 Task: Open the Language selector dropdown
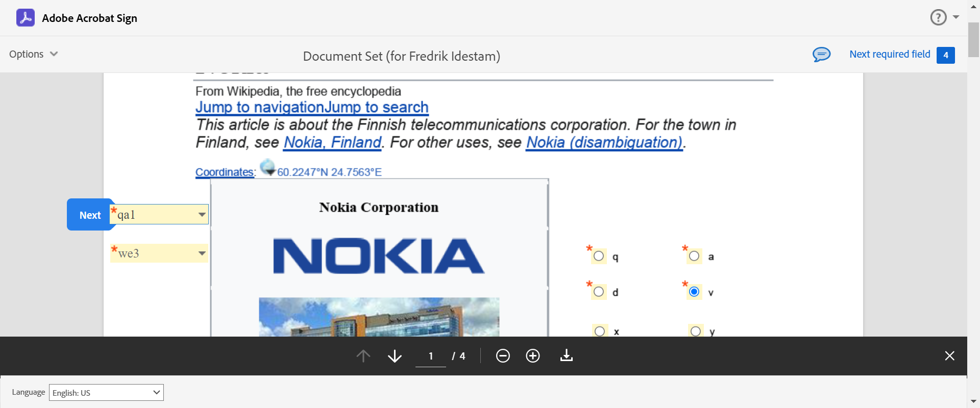click(x=106, y=393)
